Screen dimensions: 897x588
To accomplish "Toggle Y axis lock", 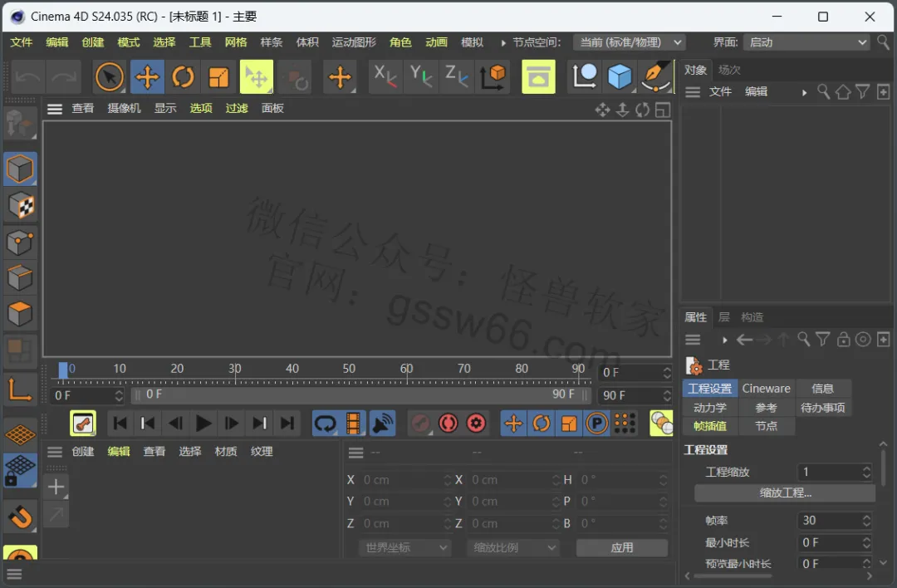I will (x=421, y=76).
